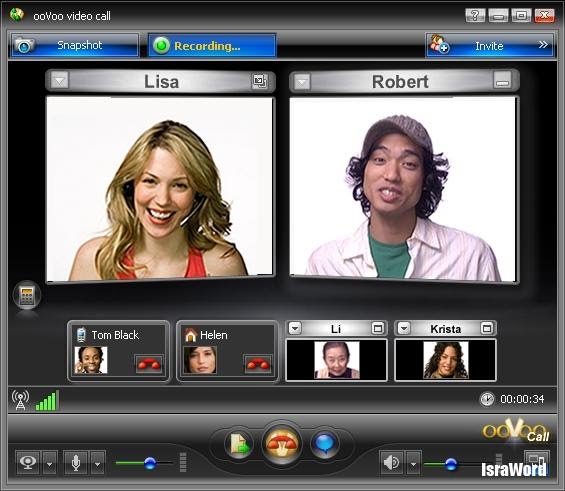This screenshot has height=491, width=565.
Task: Open the webcam options dropdown arrow
Action: pos(50,463)
